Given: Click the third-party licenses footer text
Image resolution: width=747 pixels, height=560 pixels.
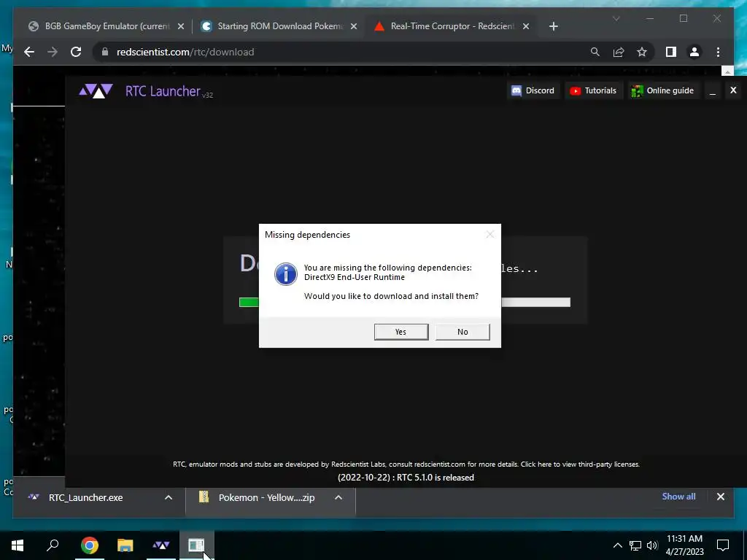Looking at the screenshot, I should pos(580,464).
